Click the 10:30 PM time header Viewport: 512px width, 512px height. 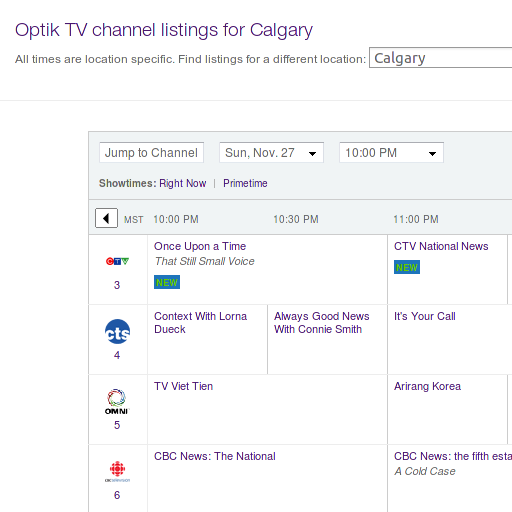pyautogui.click(x=296, y=219)
